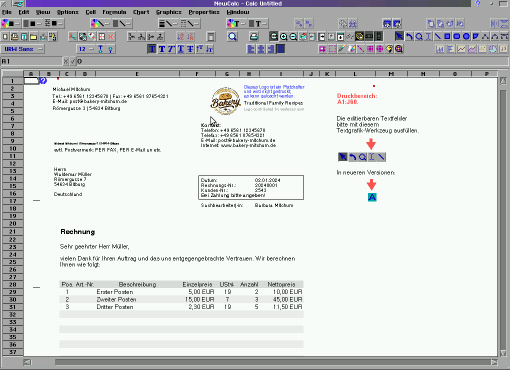The height and width of the screenshot is (370, 510).
Task: Select the rounded rectangle drawing tool
Action: 457,36
